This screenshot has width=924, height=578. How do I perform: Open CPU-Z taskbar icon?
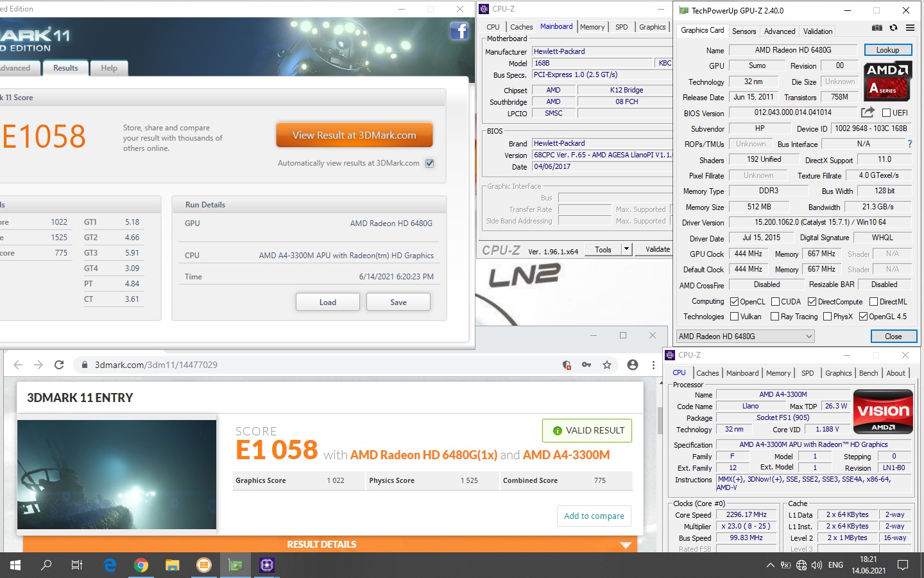[267, 565]
